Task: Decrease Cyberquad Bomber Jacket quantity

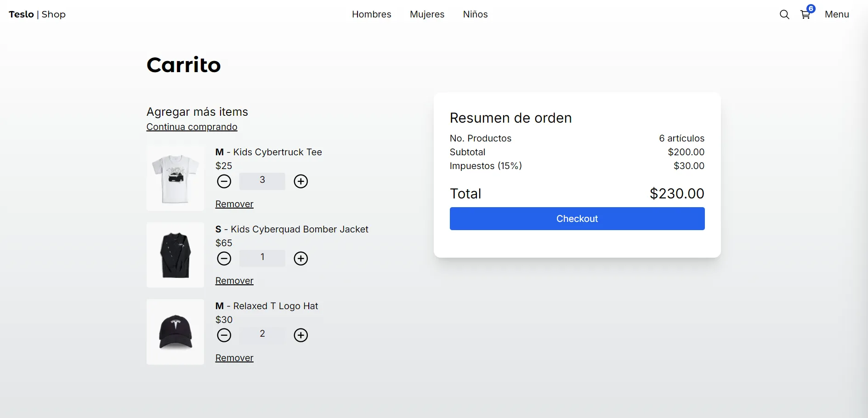Action: (x=224, y=259)
